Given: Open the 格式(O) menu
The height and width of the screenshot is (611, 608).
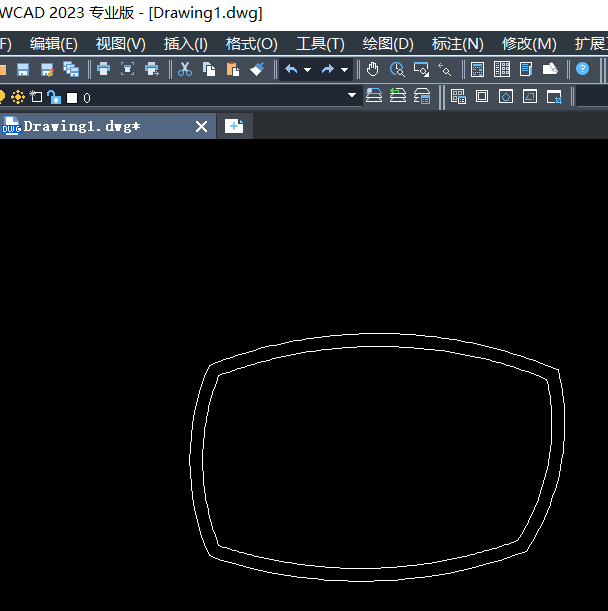Looking at the screenshot, I should point(252,44).
